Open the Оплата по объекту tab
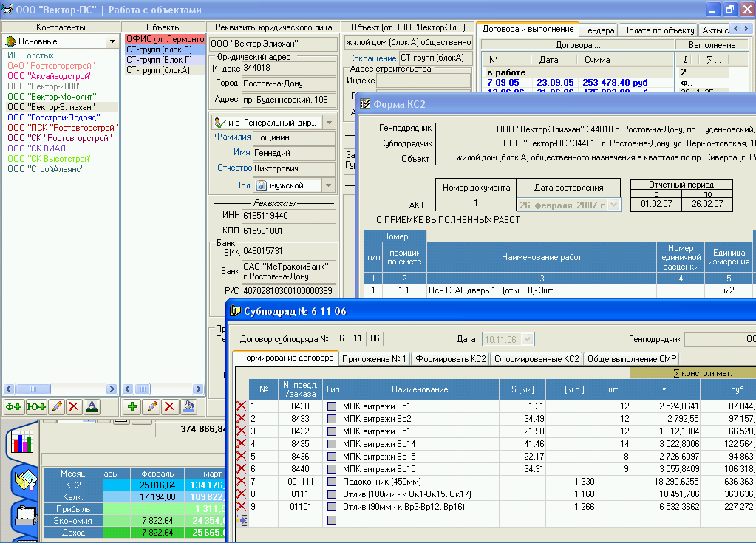 tap(658, 30)
